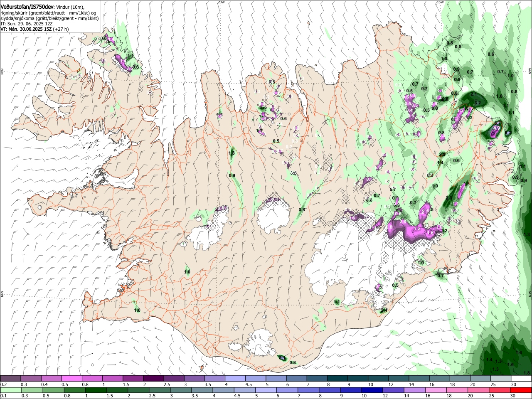Pick the bright pink 0.5 swatch on snow scale

72,379
